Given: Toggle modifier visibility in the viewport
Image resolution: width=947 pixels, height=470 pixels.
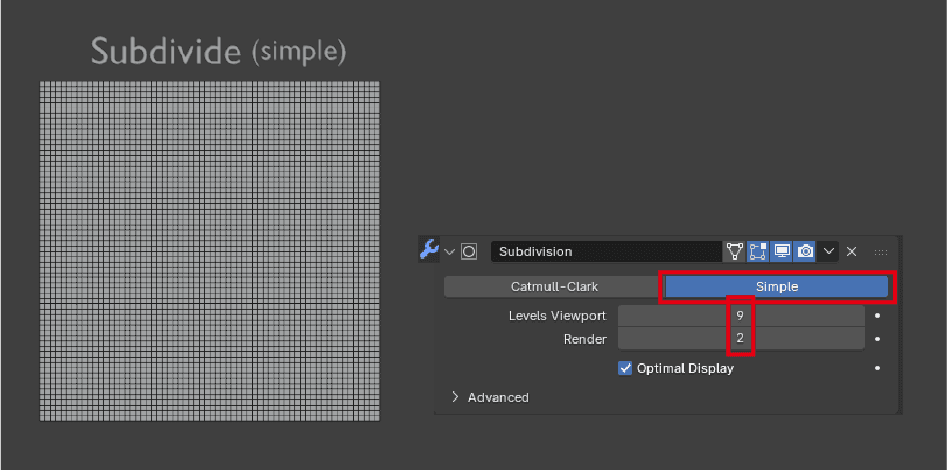Looking at the screenshot, I should [x=782, y=251].
